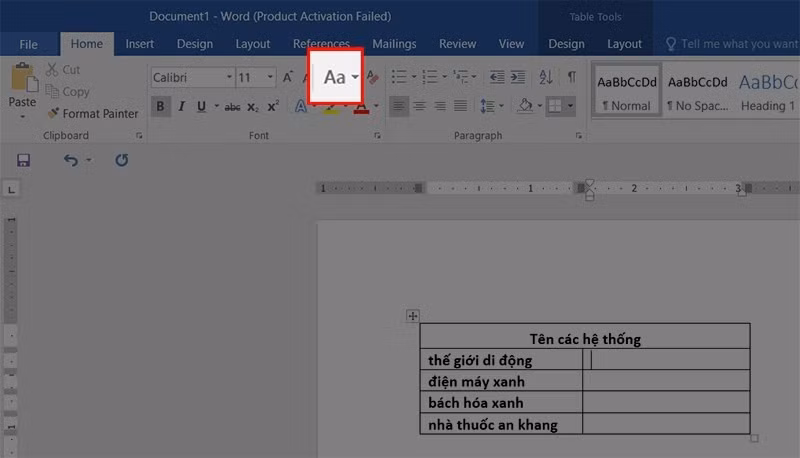Apply the Heading 1 style
The height and width of the screenshot is (458, 800).
pyautogui.click(x=767, y=92)
